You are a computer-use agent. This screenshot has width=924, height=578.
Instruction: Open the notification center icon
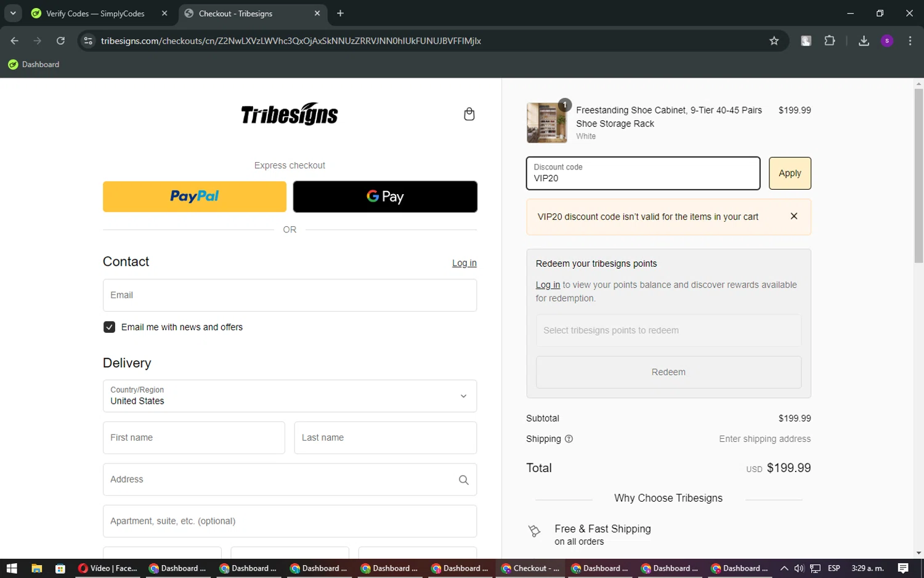[903, 568]
